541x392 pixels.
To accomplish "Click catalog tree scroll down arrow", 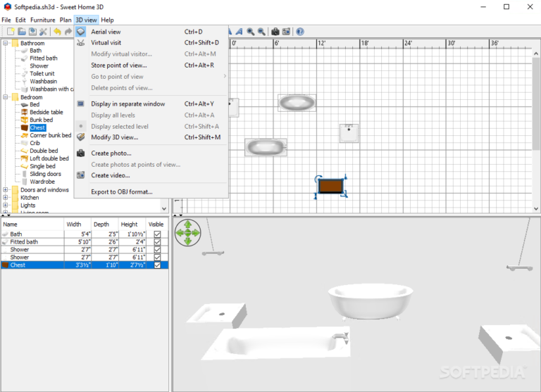I will point(164,208).
